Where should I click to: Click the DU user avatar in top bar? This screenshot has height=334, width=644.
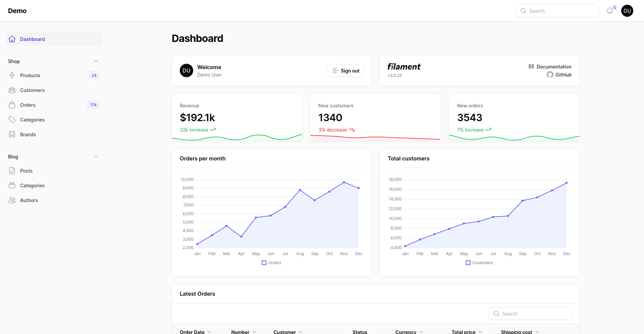coord(627,11)
